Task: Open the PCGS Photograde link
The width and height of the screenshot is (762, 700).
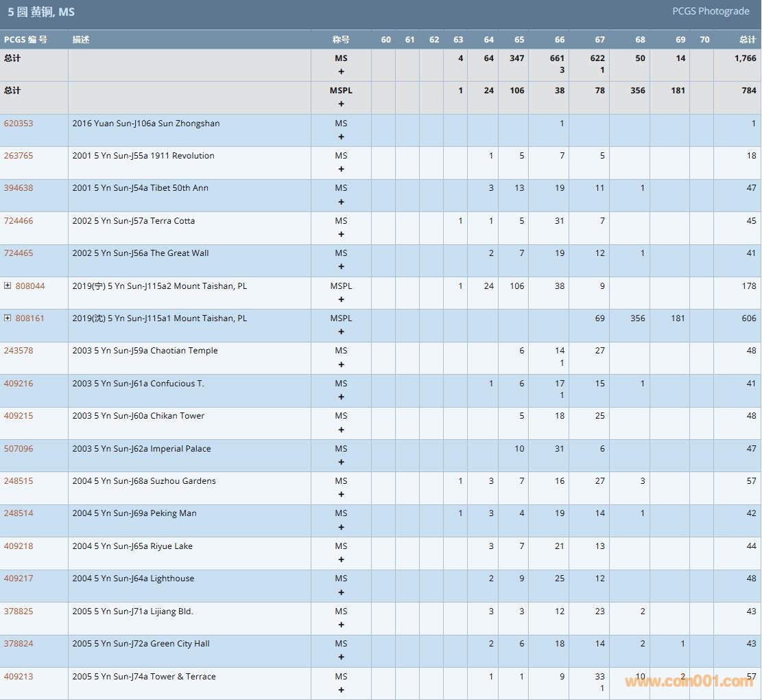Action: coord(710,11)
